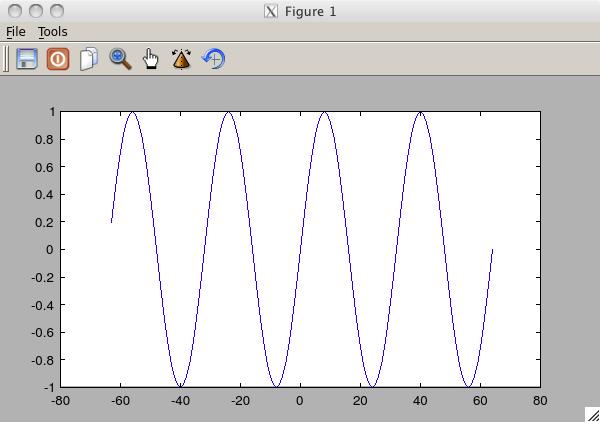Maximize the Figure 1 window
Image resolution: width=600 pixels, height=422 pixels.
pos(57,11)
